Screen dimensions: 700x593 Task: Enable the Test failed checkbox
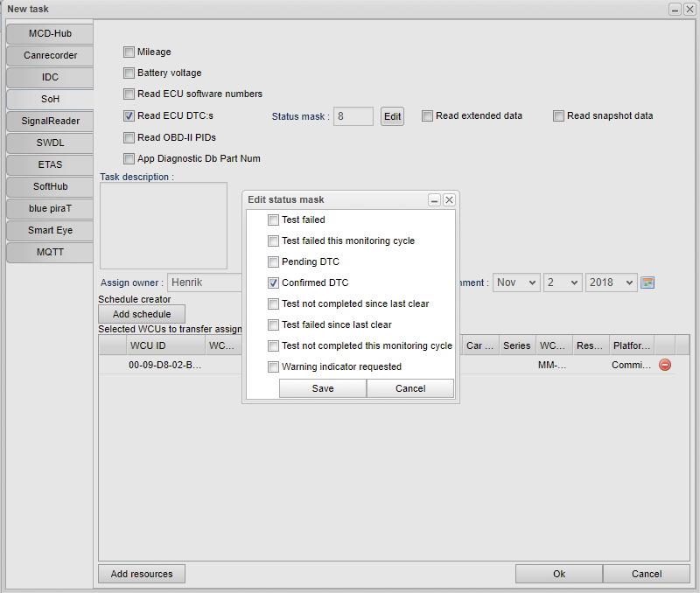tap(274, 220)
